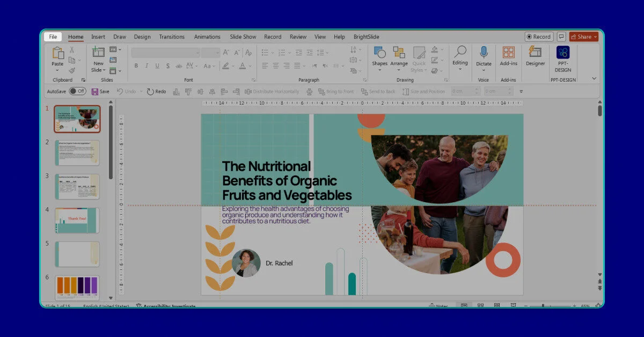
Task: Click the Save icon in quick access toolbar
Action: (95, 92)
